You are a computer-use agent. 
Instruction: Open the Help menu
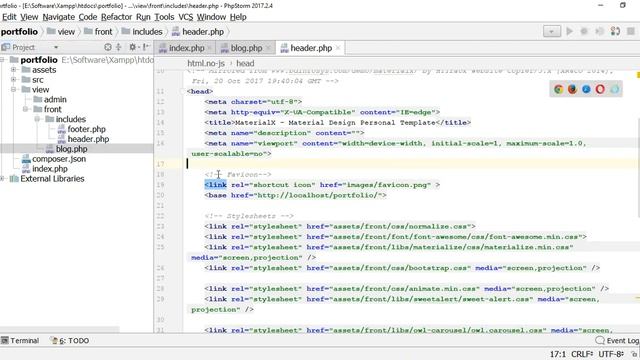coord(238,17)
